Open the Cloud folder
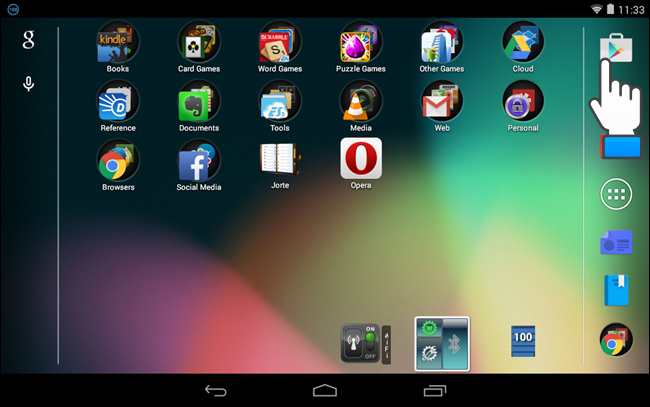Image resolution: width=650 pixels, height=407 pixels. click(x=523, y=42)
